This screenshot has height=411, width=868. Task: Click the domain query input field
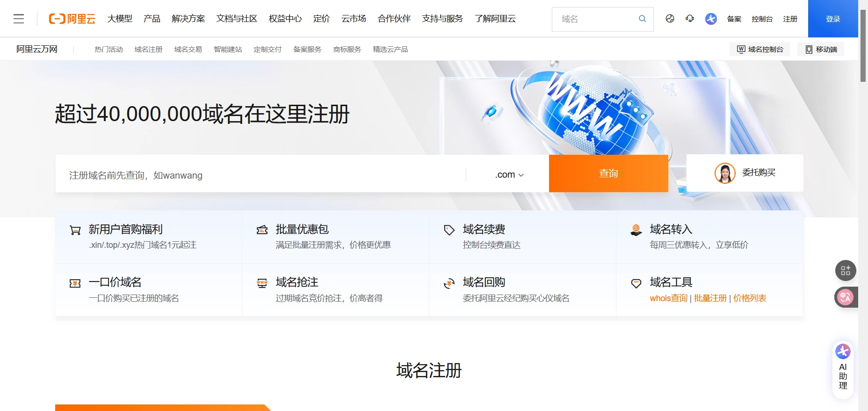pyautogui.click(x=260, y=174)
